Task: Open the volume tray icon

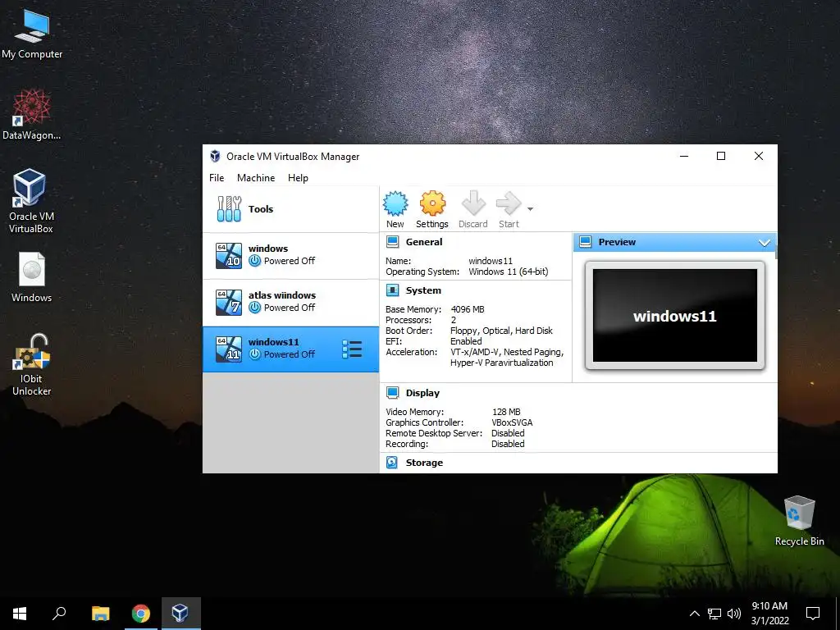Action: [x=734, y=614]
